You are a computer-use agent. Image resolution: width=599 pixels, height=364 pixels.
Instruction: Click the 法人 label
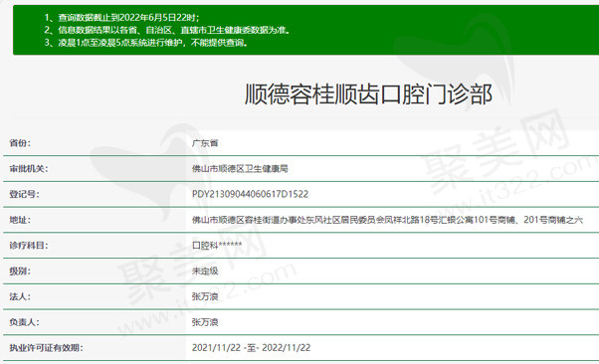point(20,296)
